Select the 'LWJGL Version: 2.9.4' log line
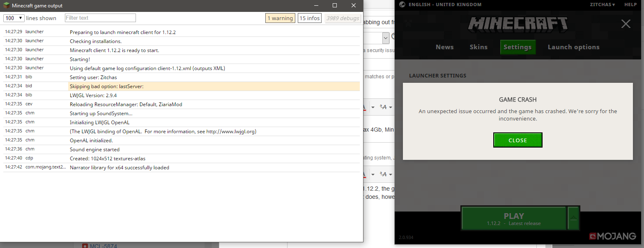Screen dimensions: 644x248 182,95
